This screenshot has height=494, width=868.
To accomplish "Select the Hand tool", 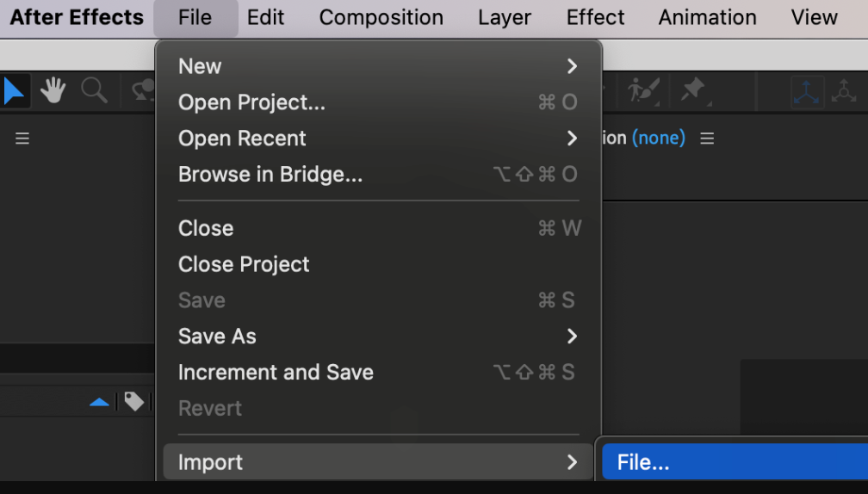I will pyautogui.click(x=53, y=90).
